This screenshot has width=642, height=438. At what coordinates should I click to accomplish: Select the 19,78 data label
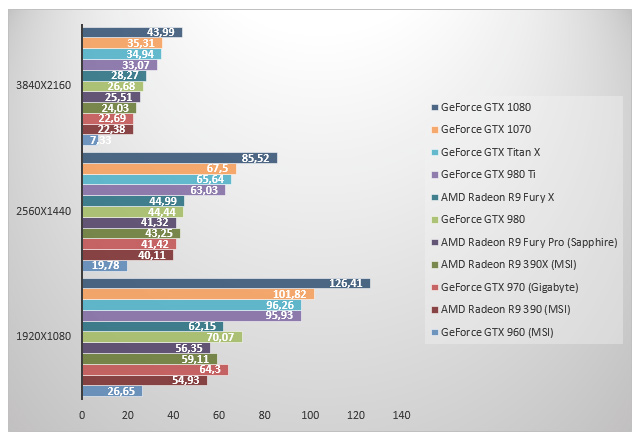(x=105, y=266)
